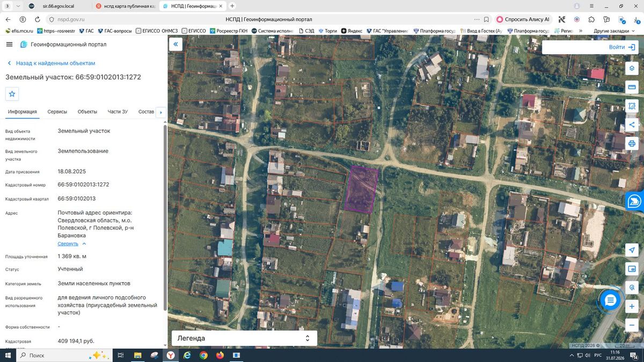Open the blue side feedback widget
Image resolution: width=644 pixels, height=362 pixels.
634,201
